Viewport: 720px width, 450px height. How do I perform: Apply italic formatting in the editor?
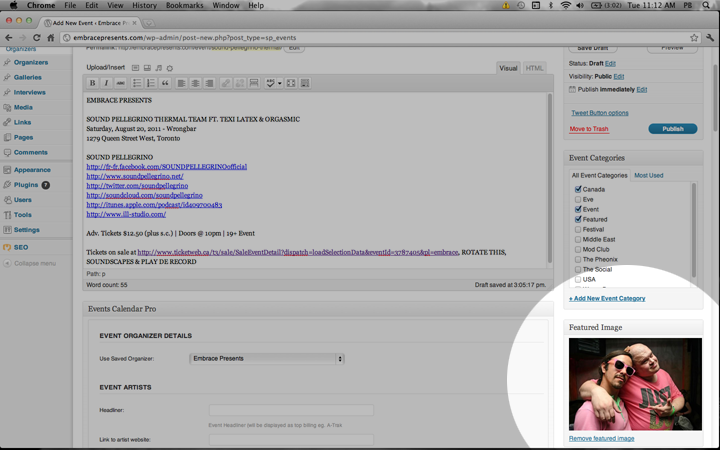pyautogui.click(x=106, y=83)
